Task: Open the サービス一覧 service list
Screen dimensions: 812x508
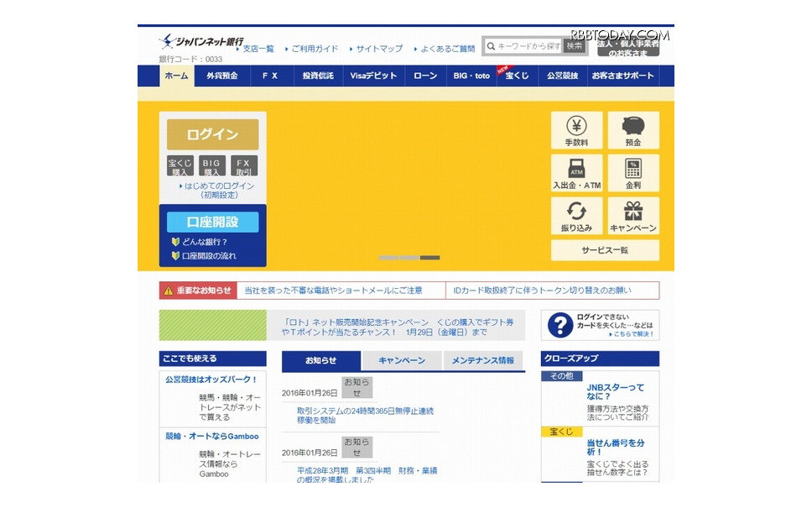Action: (604, 250)
